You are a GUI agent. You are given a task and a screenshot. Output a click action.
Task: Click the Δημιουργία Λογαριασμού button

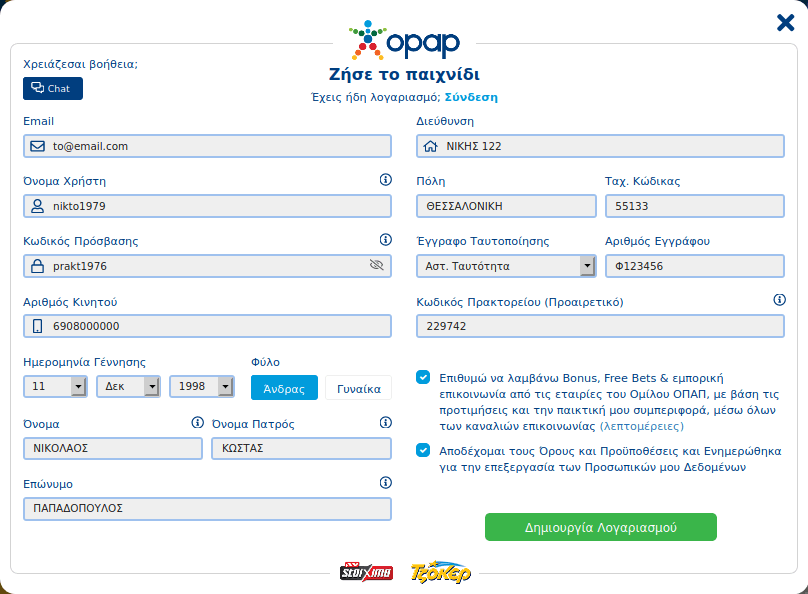pyautogui.click(x=601, y=527)
